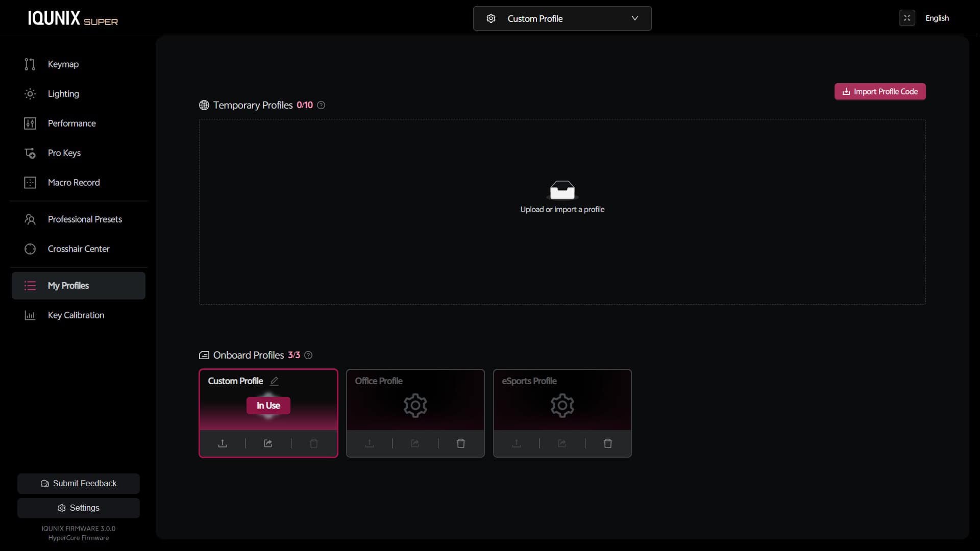Click the eSports Profile gear icon
This screenshot has width=980, height=551.
click(x=562, y=406)
